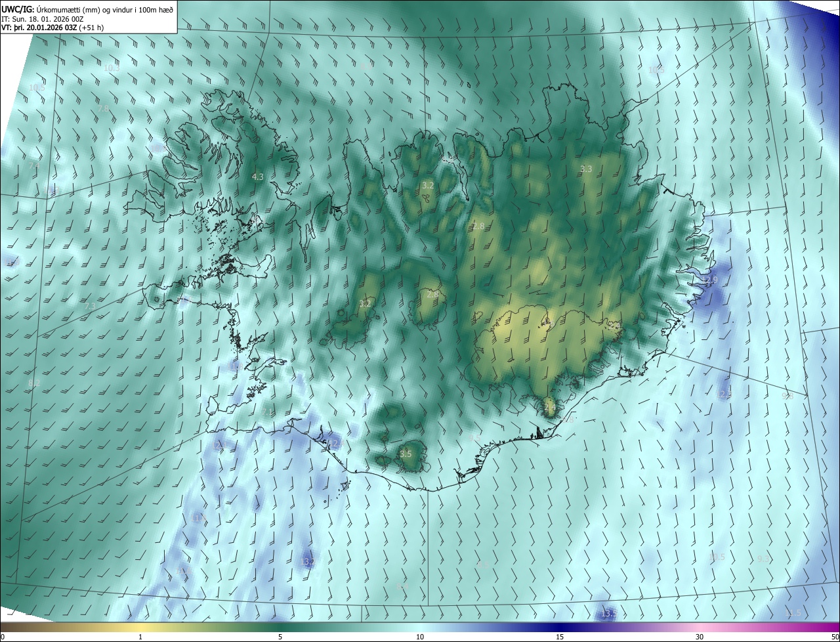Click the 13.5 value label near the colorbar
Viewport: 840px width, 642px height.
tap(609, 614)
